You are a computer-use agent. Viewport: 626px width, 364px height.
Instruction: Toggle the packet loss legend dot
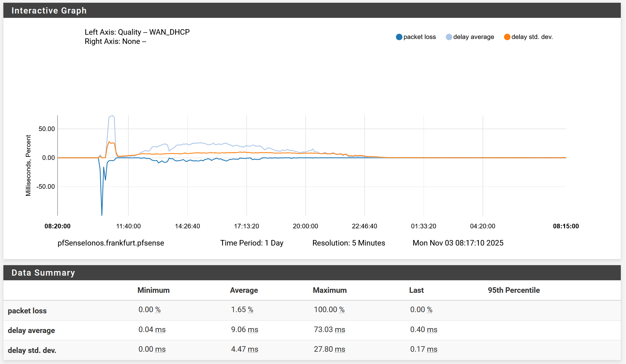(399, 37)
